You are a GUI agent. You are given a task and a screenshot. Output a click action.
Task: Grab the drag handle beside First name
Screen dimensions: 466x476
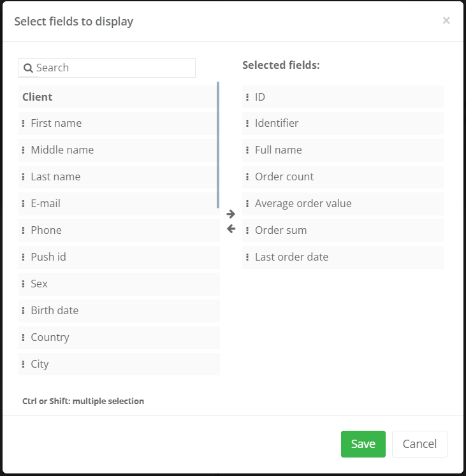click(24, 124)
